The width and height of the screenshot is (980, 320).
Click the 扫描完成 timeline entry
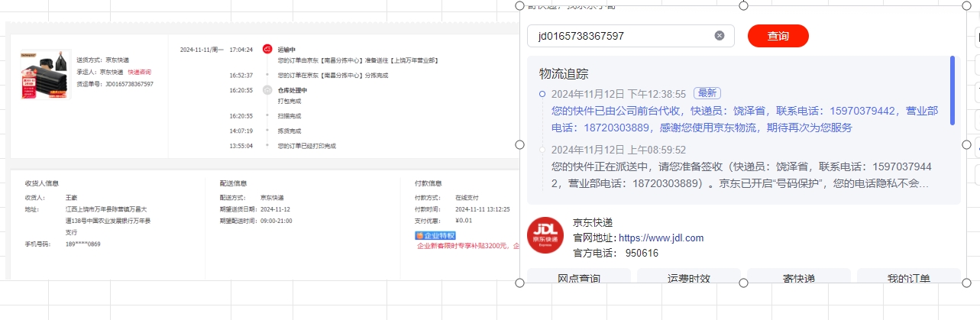(289, 116)
